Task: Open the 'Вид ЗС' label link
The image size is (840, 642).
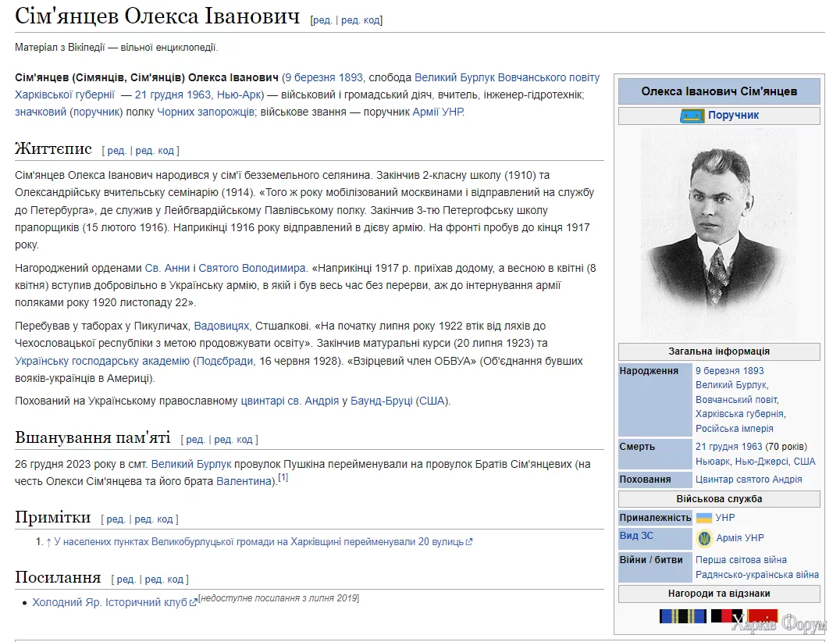Action: pyautogui.click(x=636, y=536)
